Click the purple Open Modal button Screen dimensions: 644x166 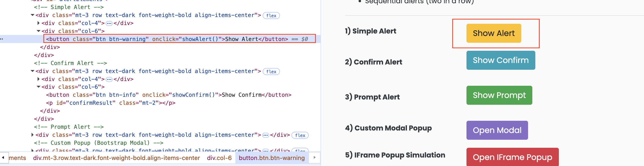pyautogui.click(x=497, y=130)
